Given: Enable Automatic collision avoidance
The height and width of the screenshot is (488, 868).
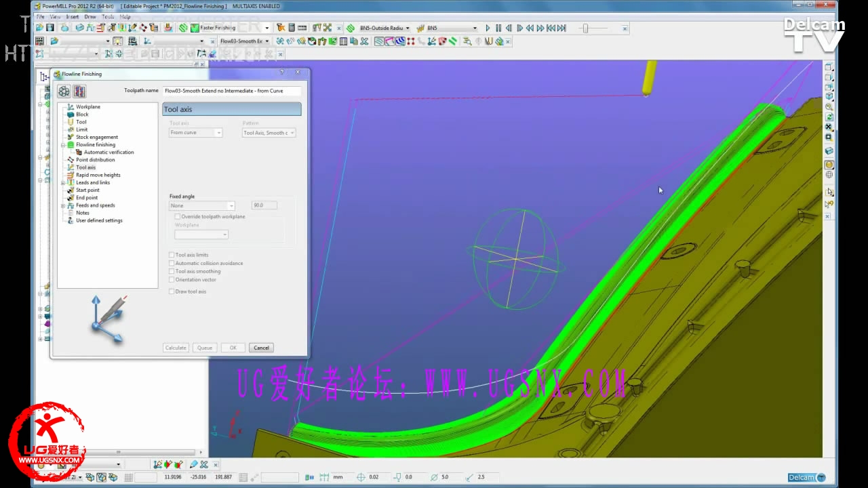Looking at the screenshot, I should pyautogui.click(x=172, y=263).
